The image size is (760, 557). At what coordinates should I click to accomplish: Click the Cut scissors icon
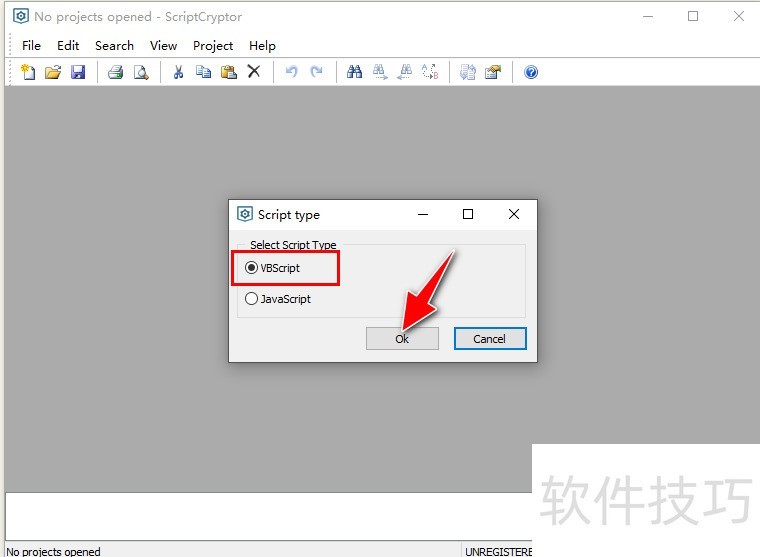coord(178,72)
